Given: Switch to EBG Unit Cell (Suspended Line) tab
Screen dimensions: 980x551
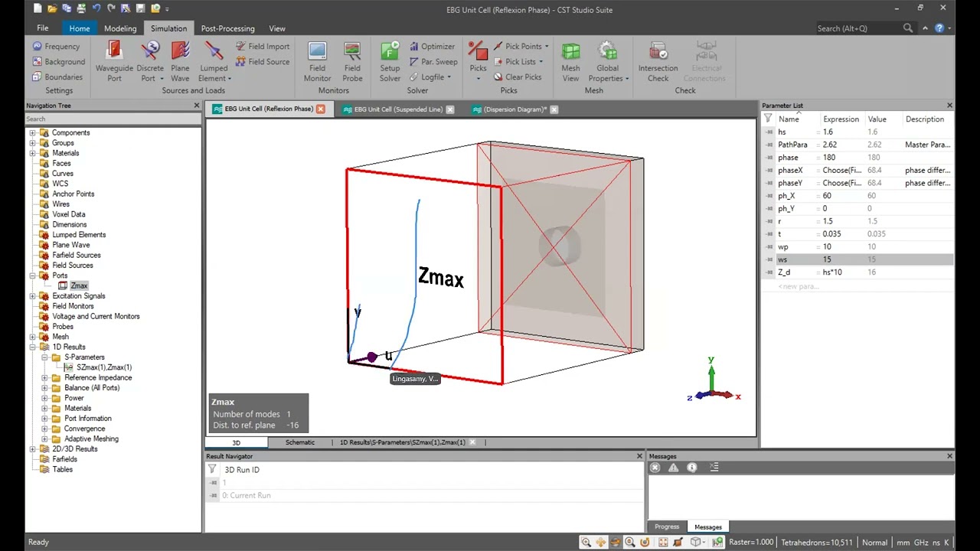Looking at the screenshot, I should (x=398, y=109).
